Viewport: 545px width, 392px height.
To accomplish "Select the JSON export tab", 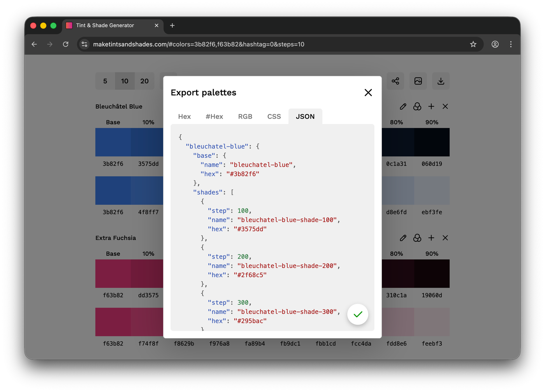I will [305, 116].
